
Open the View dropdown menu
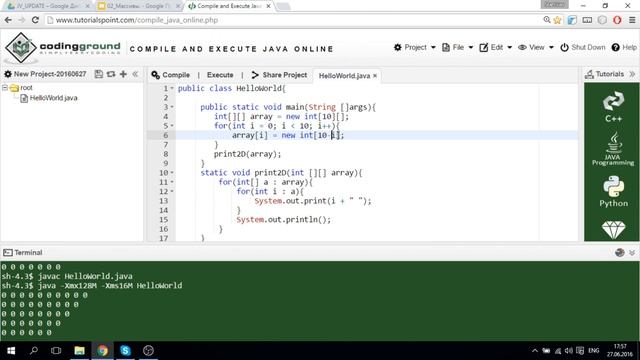(536, 47)
